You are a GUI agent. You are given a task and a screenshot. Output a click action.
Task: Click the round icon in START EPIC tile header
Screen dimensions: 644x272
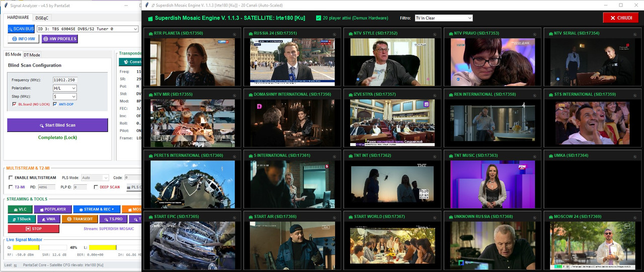coord(234,218)
